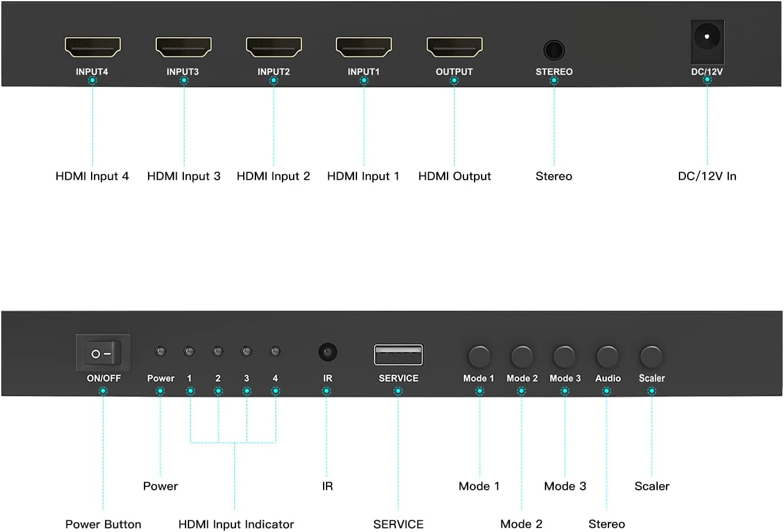Click the round Scaler button

(651, 356)
